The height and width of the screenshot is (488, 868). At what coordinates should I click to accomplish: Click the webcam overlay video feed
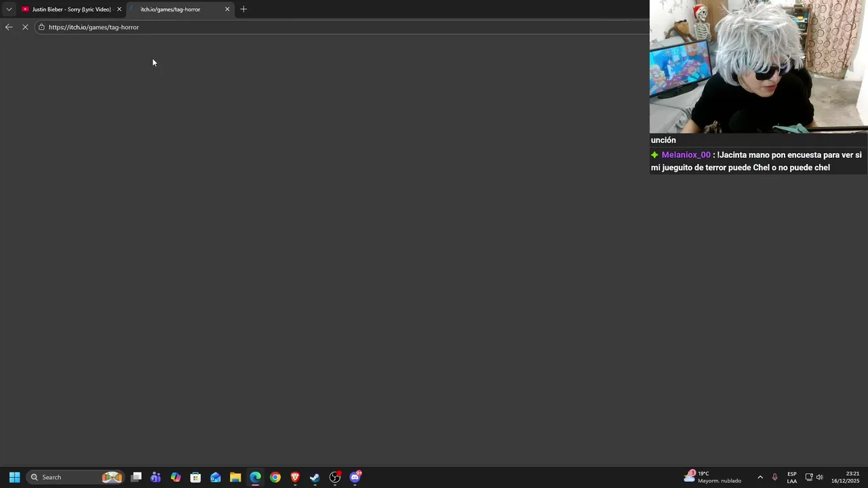(x=759, y=66)
